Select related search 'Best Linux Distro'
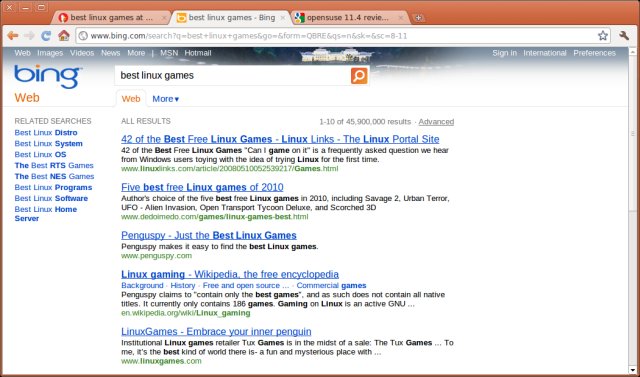 point(46,133)
